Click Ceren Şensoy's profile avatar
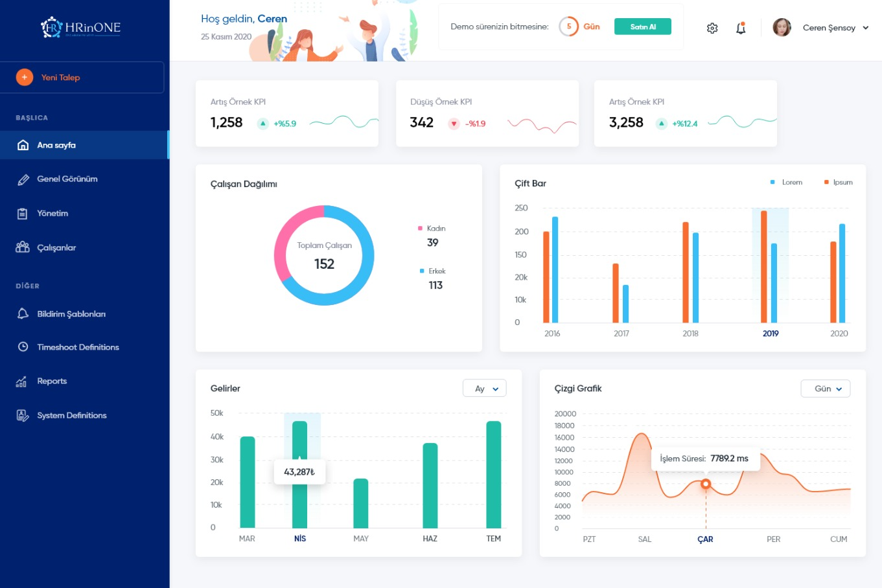This screenshot has height=588, width=882. 782,27
